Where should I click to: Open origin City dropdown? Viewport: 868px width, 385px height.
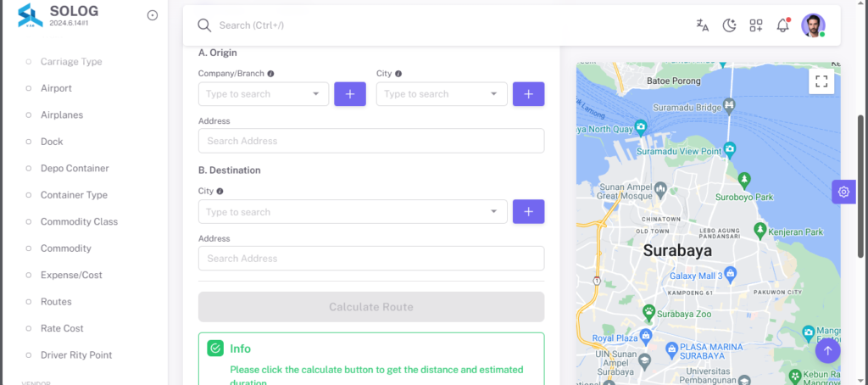(442, 93)
